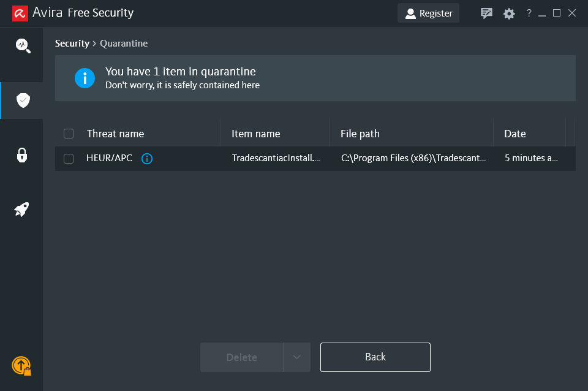
Task: Open settings via the gear icon
Action: pos(509,13)
